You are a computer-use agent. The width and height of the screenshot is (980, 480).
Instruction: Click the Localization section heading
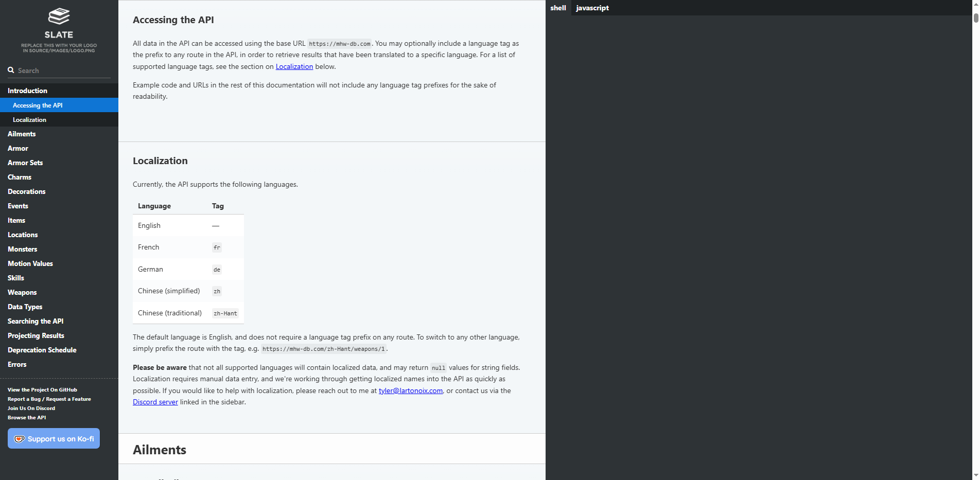pyautogui.click(x=160, y=161)
